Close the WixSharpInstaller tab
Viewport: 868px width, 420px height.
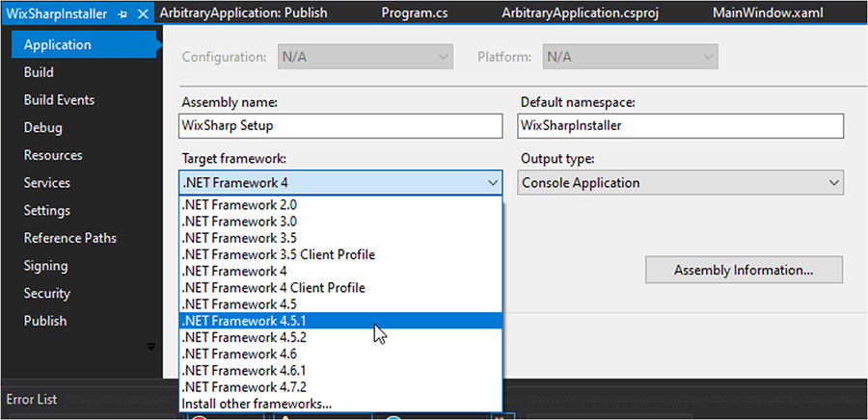tap(143, 14)
